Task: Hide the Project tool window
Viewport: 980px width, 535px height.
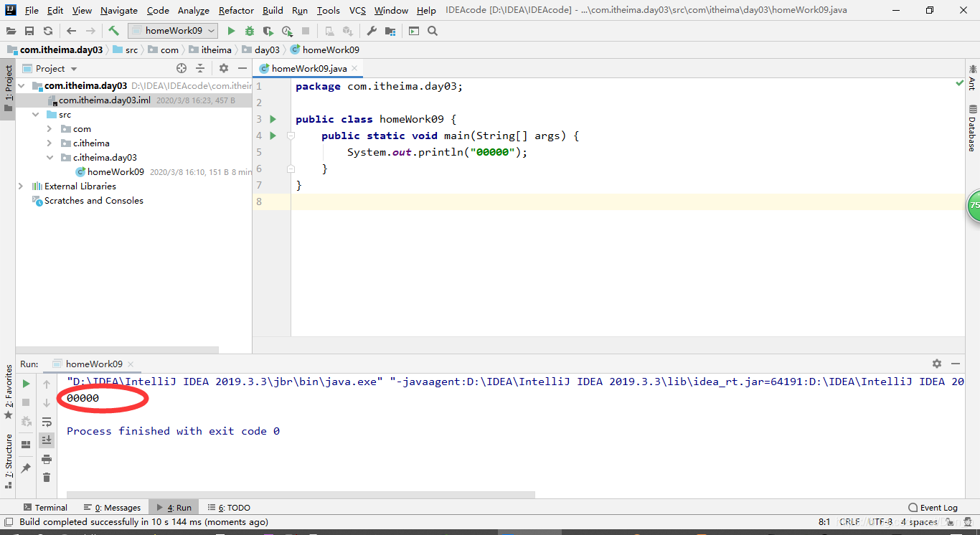Action: coord(242,68)
